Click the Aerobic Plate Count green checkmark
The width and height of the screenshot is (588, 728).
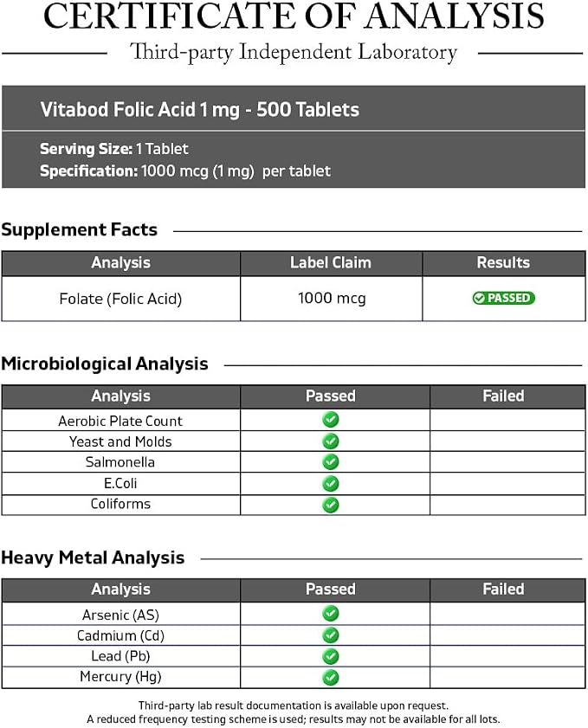point(331,420)
